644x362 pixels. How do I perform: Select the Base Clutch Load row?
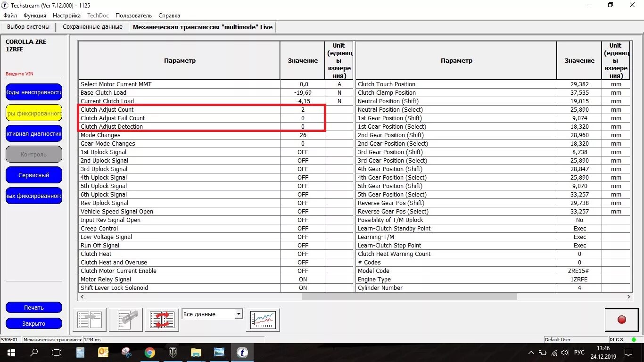[215, 92]
